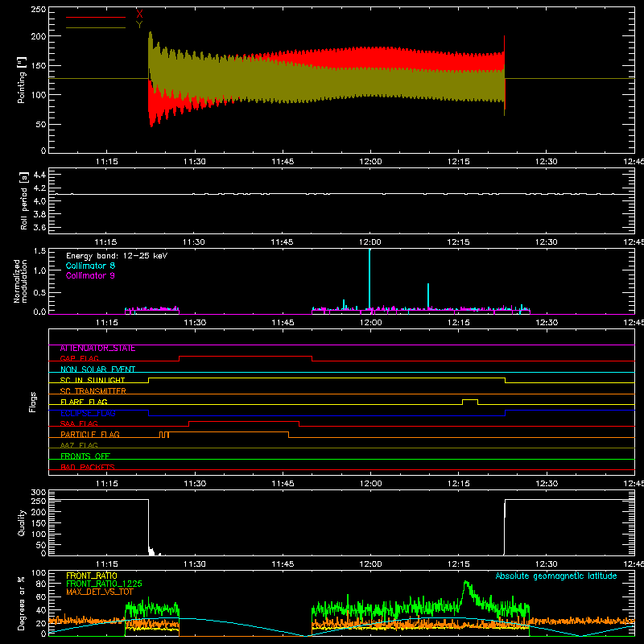Click the olive flag label below PARTICLE_FLAG

click(79, 445)
